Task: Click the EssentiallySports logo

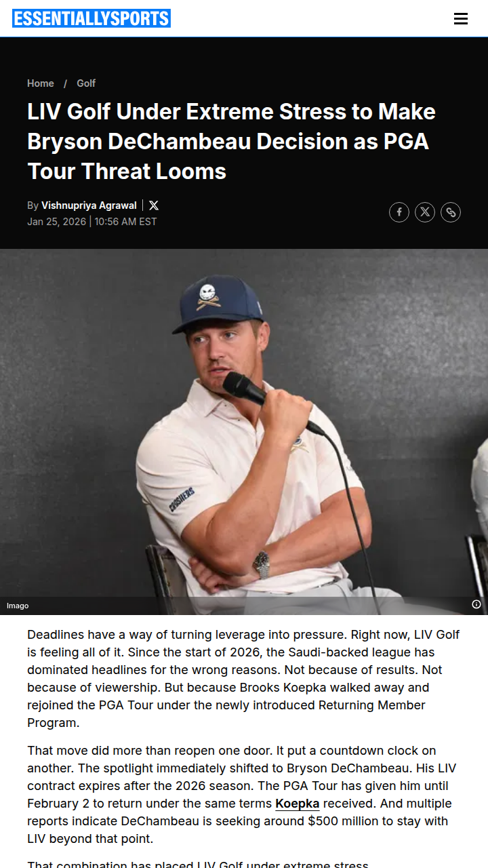Action: coord(91,18)
